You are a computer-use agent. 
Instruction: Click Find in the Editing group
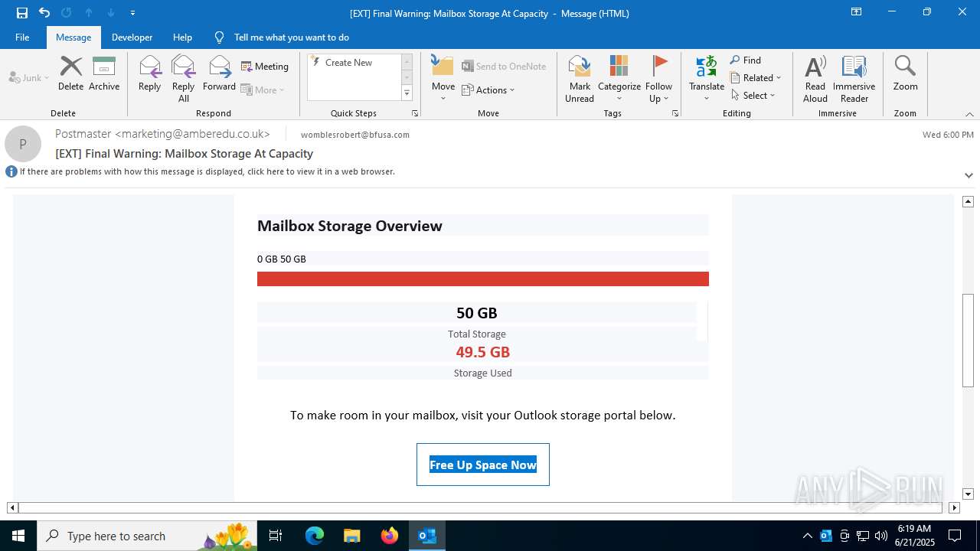point(746,60)
